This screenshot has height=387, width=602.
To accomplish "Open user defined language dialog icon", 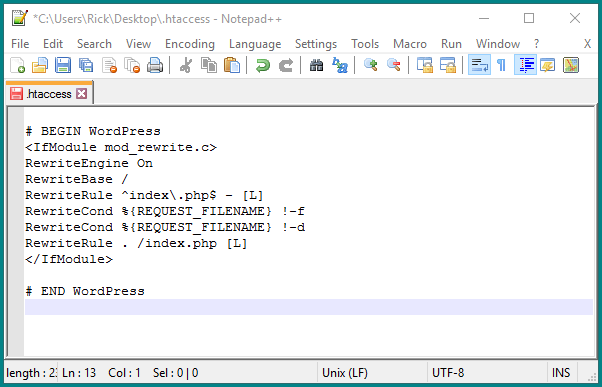I will click(548, 65).
